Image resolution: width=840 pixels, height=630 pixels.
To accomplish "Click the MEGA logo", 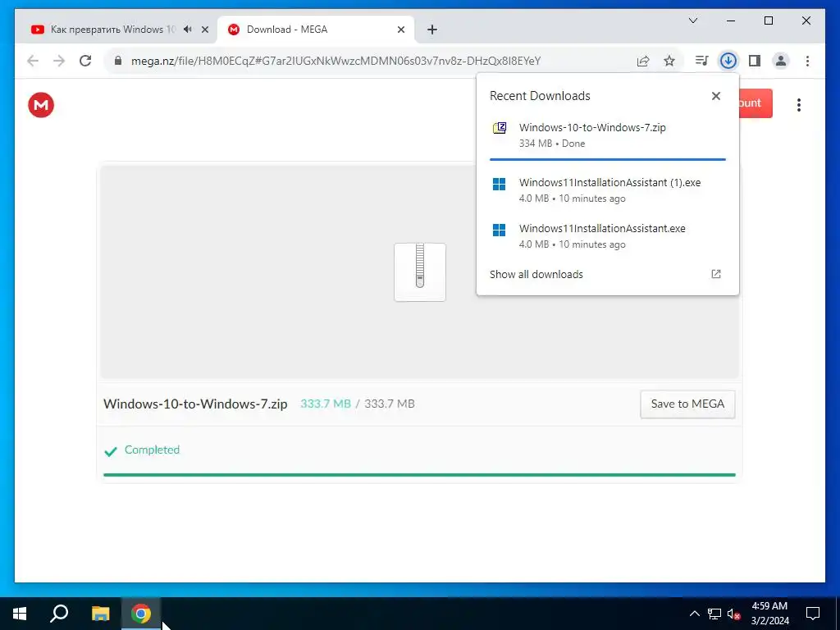I will pos(41,105).
